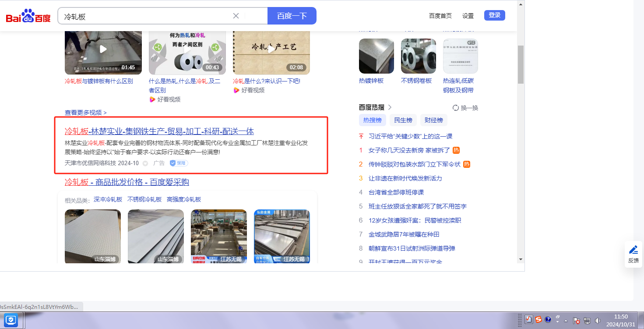Click the 换一换 refresh icon
Screen dimensions: 644x329
pyautogui.click(x=455, y=108)
